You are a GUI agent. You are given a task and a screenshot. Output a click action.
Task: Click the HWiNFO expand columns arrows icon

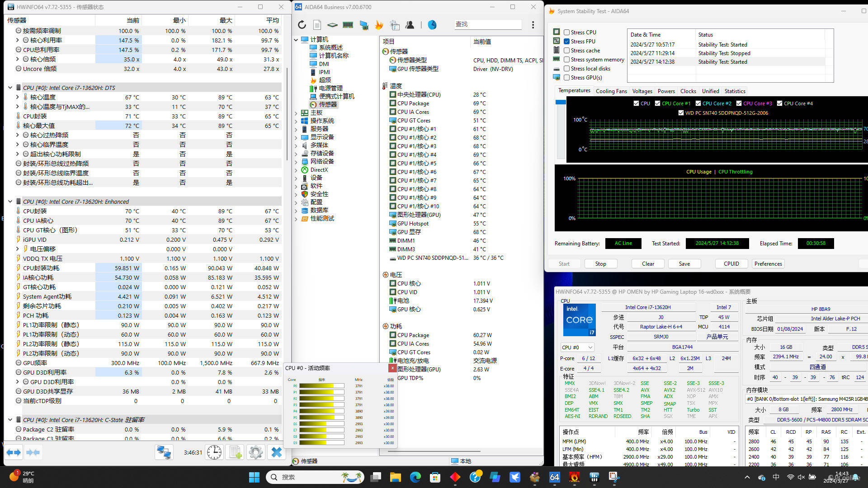(14, 452)
